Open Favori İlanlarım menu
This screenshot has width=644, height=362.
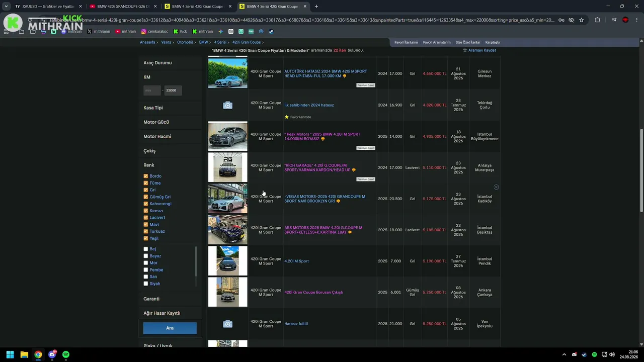(x=406, y=42)
